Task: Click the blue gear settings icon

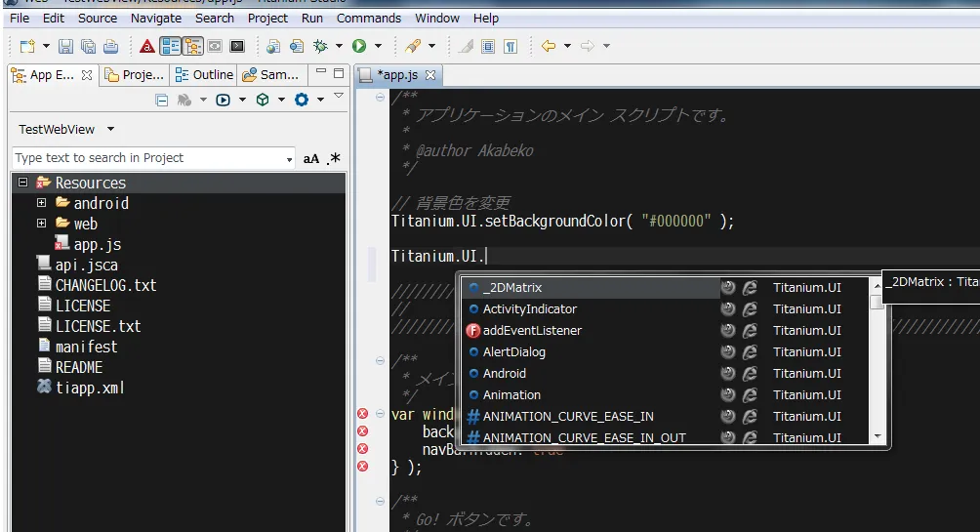Action: tap(302, 100)
